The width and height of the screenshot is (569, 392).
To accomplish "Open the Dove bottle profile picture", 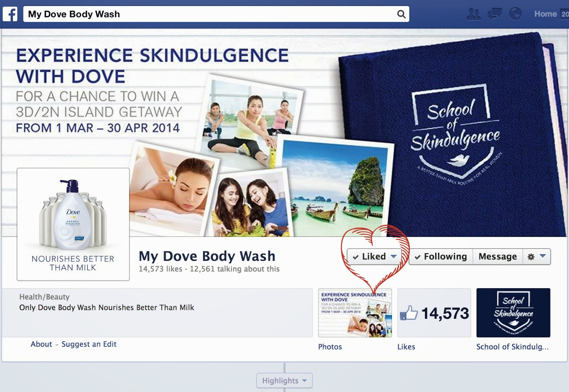I will point(73,224).
